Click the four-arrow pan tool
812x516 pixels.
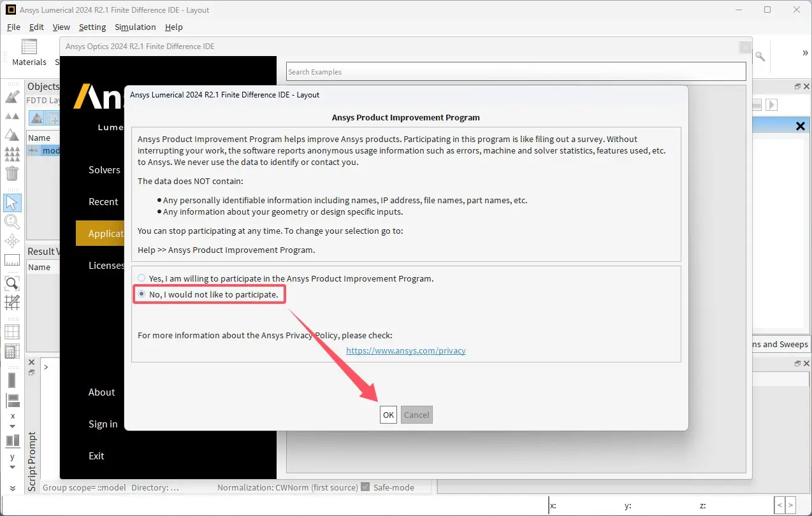click(x=12, y=241)
